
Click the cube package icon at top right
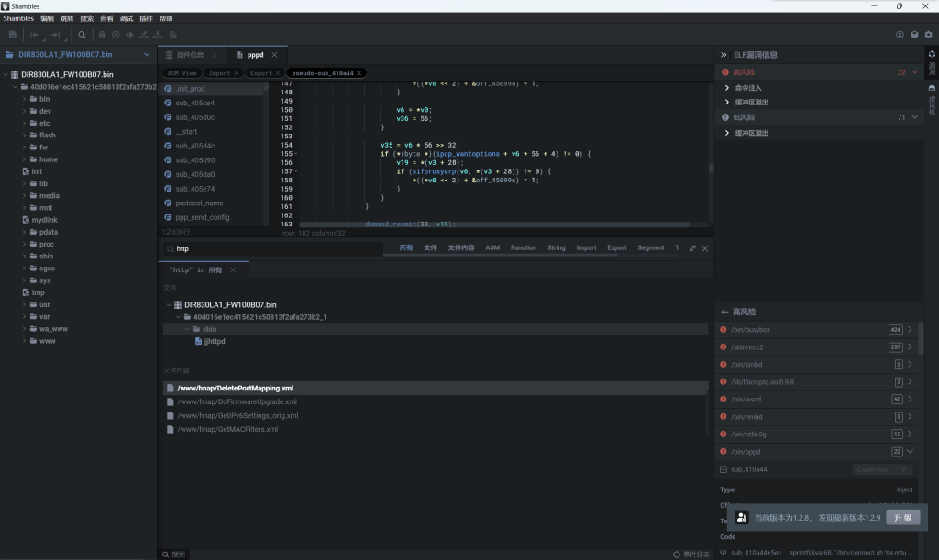914,35
